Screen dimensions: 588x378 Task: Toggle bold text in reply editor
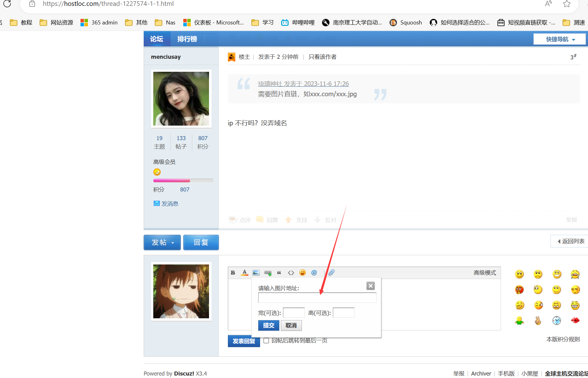point(233,273)
